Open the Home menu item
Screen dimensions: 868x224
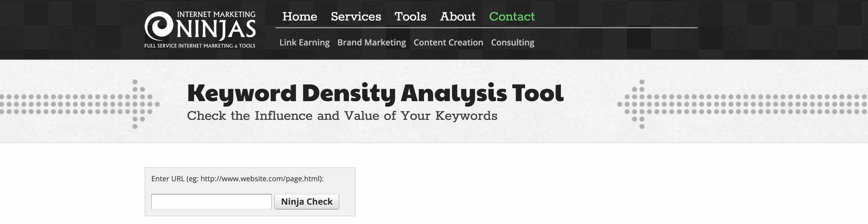pos(300,17)
